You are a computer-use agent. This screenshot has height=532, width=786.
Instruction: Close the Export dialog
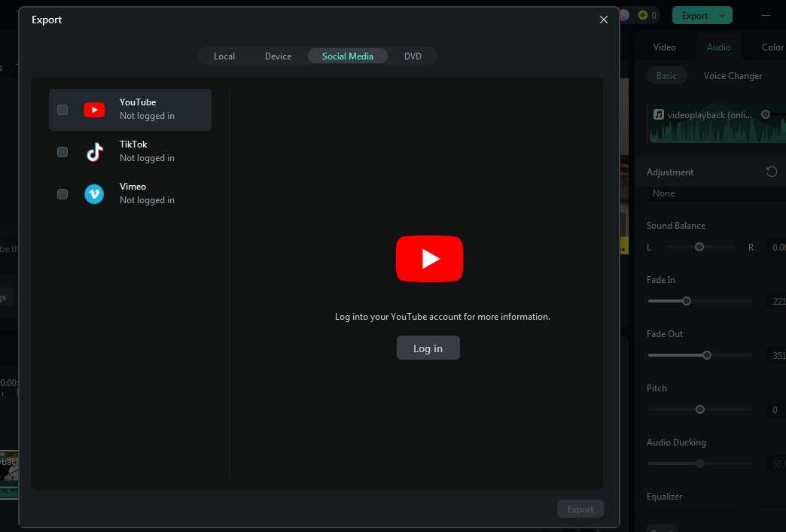tap(604, 20)
